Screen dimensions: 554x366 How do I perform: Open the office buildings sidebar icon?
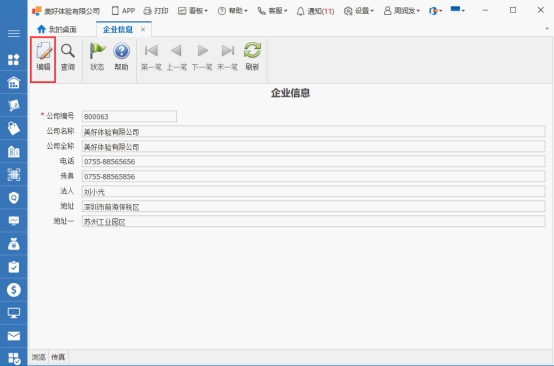coord(14,152)
